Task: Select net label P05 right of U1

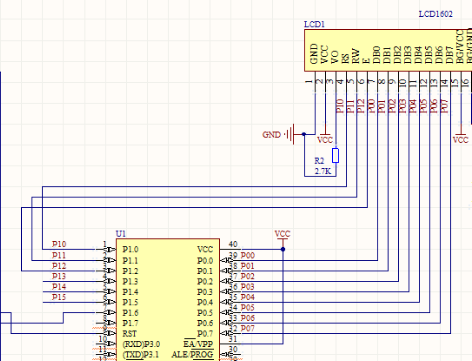Action: tap(248, 307)
